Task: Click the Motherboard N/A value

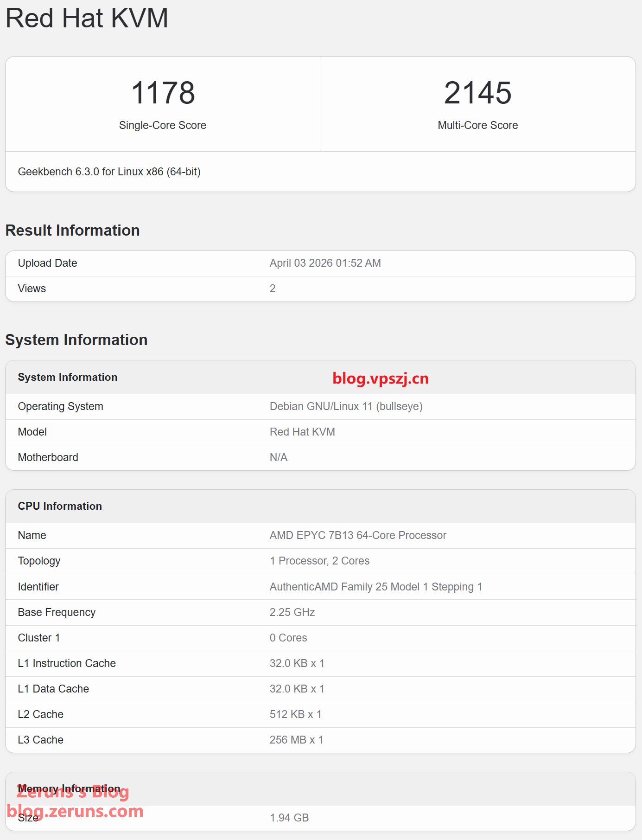Action: pyautogui.click(x=279, y=457)
